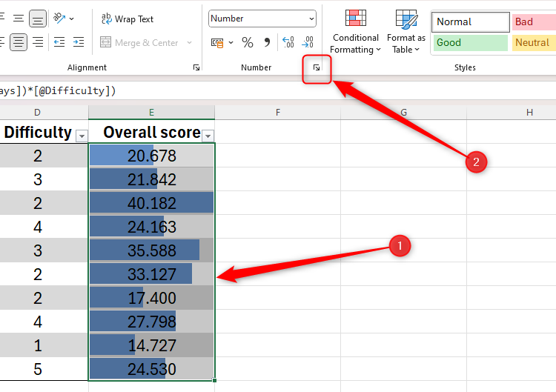Open the Overall score filter dropdown
Viewport: 556px width, 392px height.
(x=208, y=136)
